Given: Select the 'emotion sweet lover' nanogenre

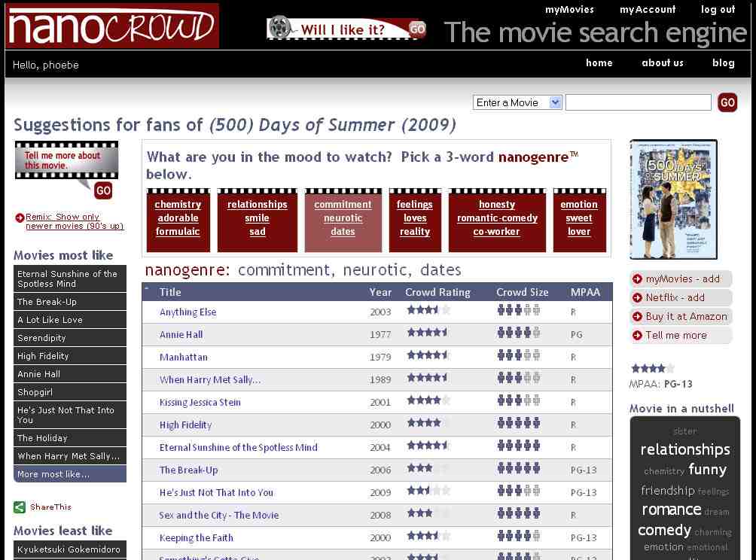Looking at the screenshot, I should pyautogui.click(x=579, y=220).
